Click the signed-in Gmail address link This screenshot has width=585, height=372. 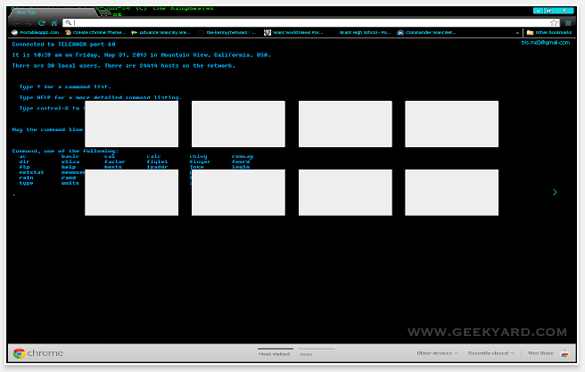click(545, 43)
